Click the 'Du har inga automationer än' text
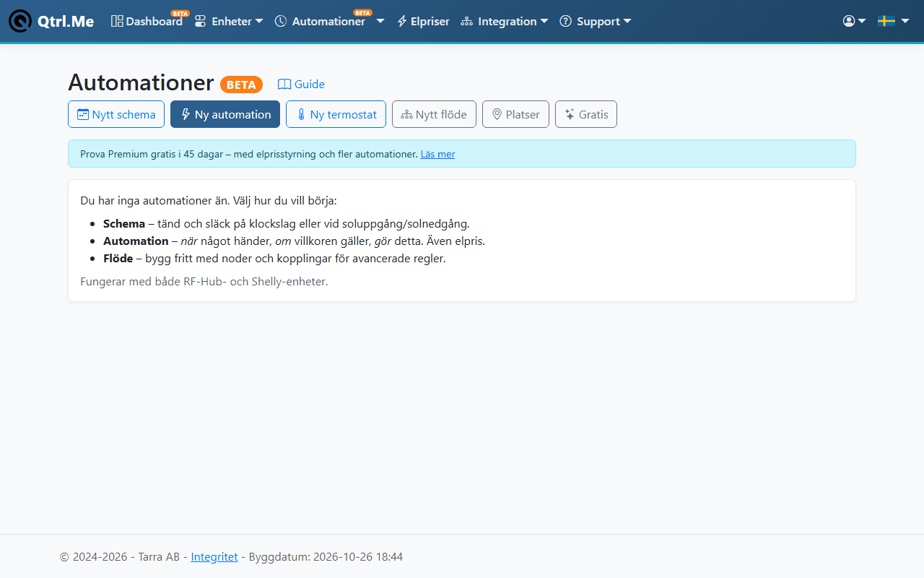Screen dimensions: 924x578 pos(154,200)
